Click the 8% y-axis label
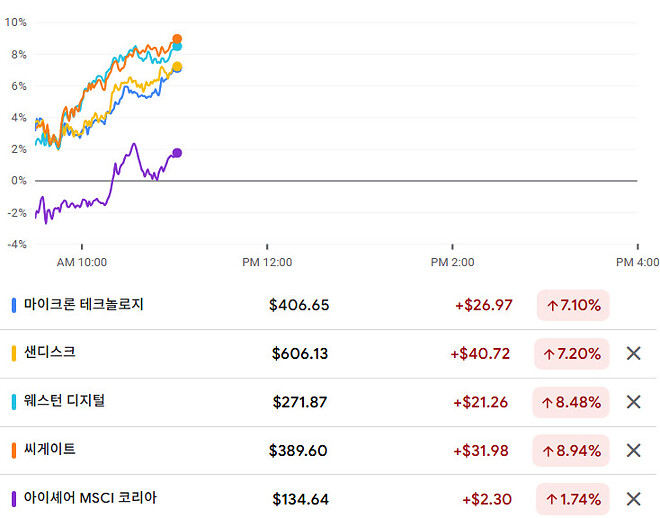 point(19,54)
